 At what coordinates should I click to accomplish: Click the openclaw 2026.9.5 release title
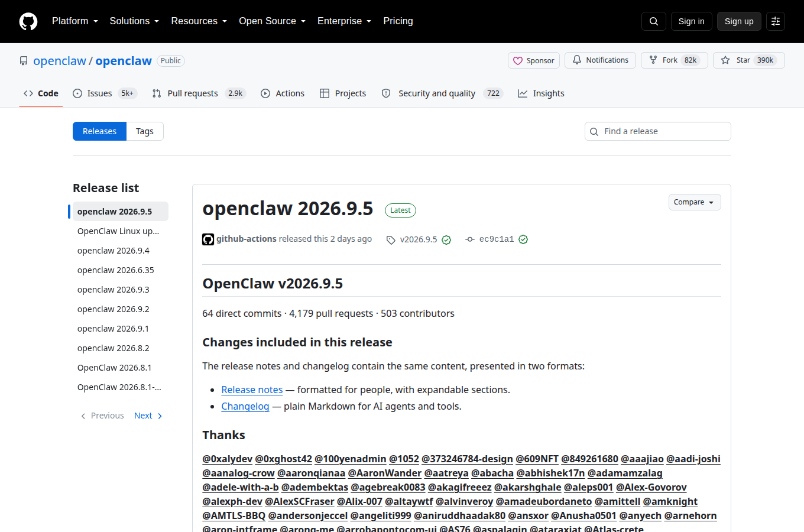coord(288,209)
